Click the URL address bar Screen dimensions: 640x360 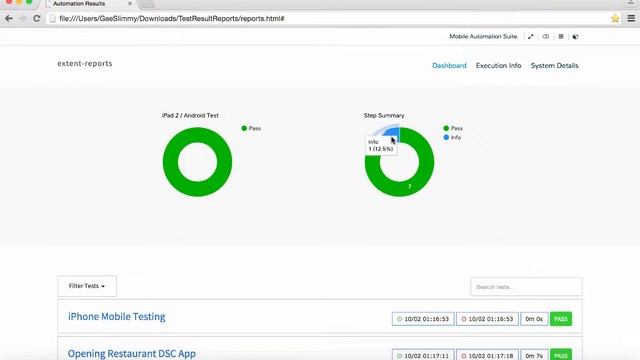point(327,18)
